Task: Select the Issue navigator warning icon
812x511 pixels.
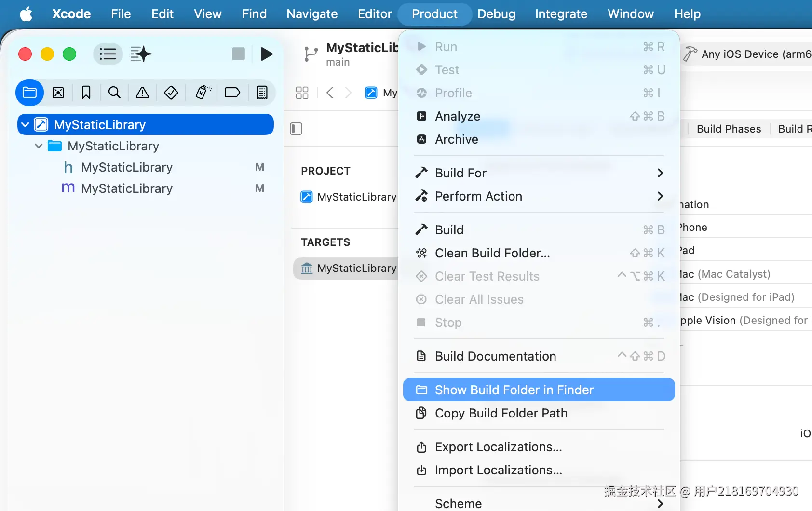Action: (142, 93)
